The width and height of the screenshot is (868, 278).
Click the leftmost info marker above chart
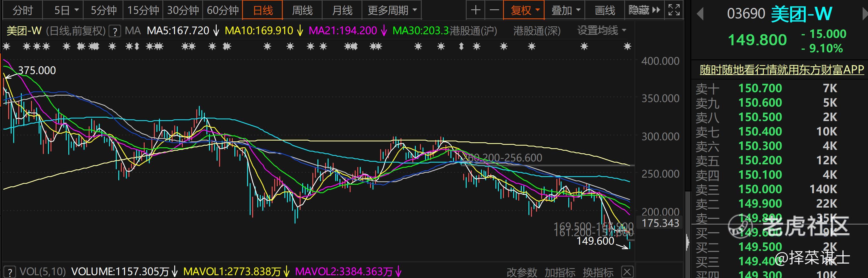pos(6,46)
